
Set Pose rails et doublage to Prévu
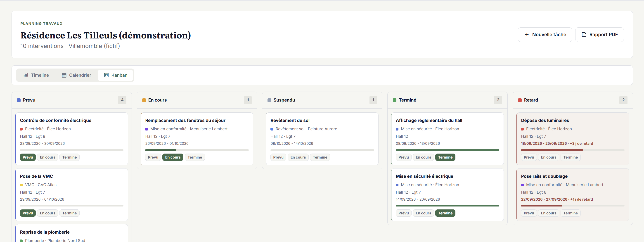click(529, 213)
